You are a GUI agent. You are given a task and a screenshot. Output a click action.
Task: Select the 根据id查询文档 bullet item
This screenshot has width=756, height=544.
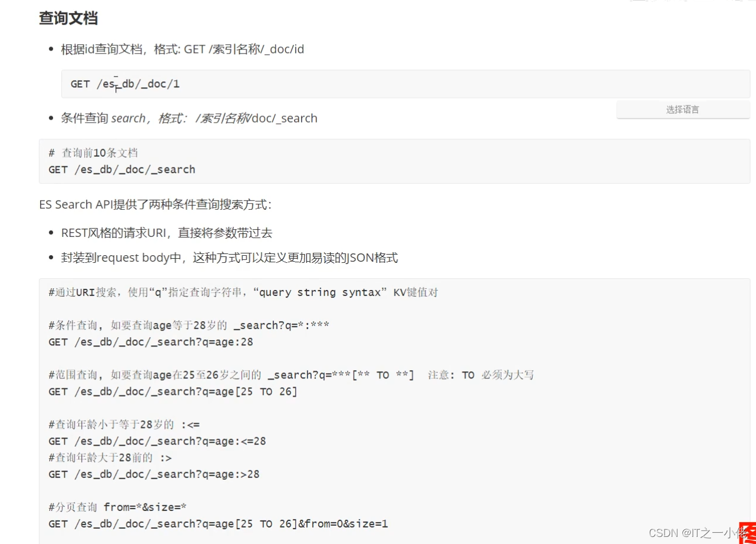(x=181, y=49)
